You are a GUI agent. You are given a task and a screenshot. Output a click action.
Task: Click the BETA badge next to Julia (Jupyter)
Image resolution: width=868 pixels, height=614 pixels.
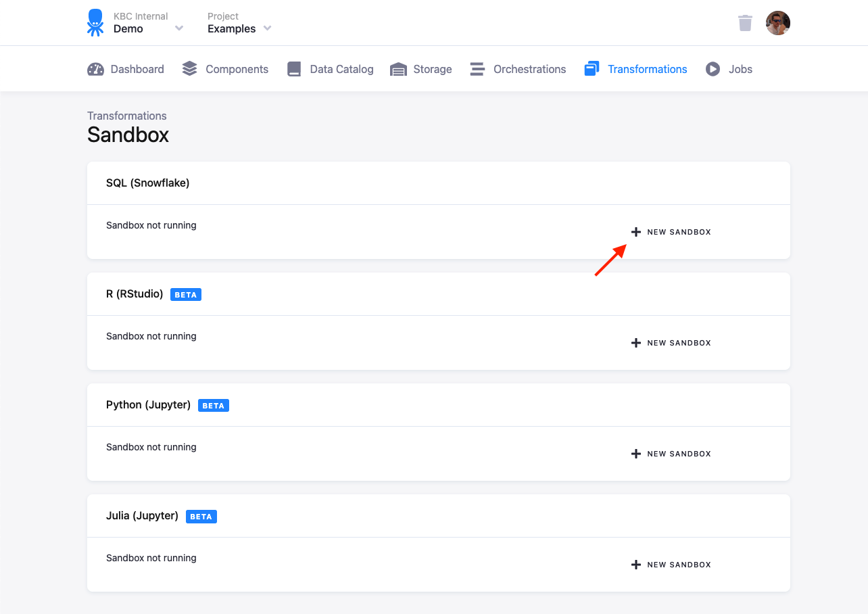click(201, 517)
